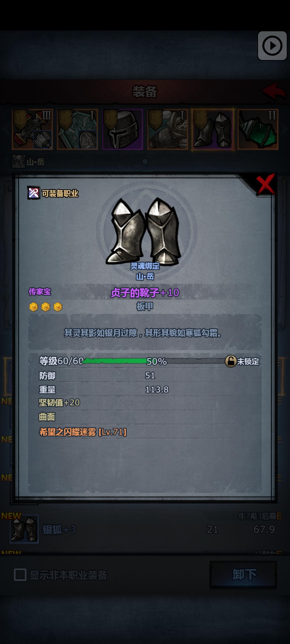Select 银狐+3 boots in the list
The width and height of the screenshot is (290, 644).
coord(145,529)
